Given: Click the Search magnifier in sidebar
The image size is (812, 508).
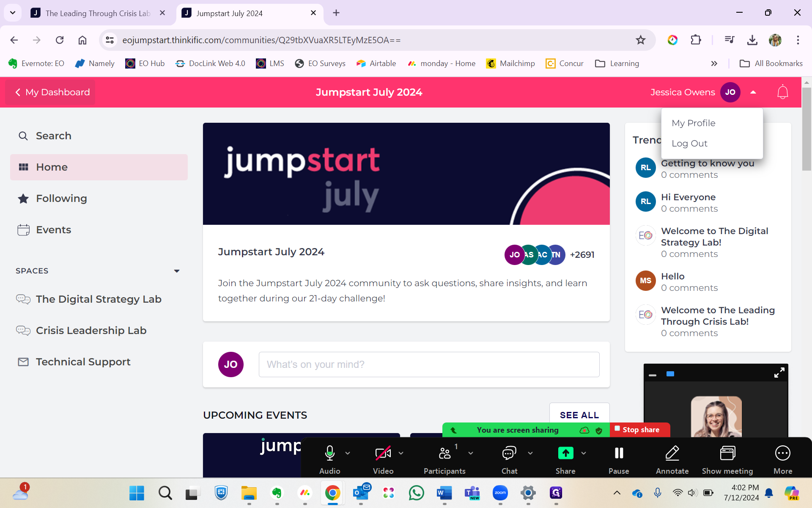Looking at the screenshot, I should [x=23, y=136].
